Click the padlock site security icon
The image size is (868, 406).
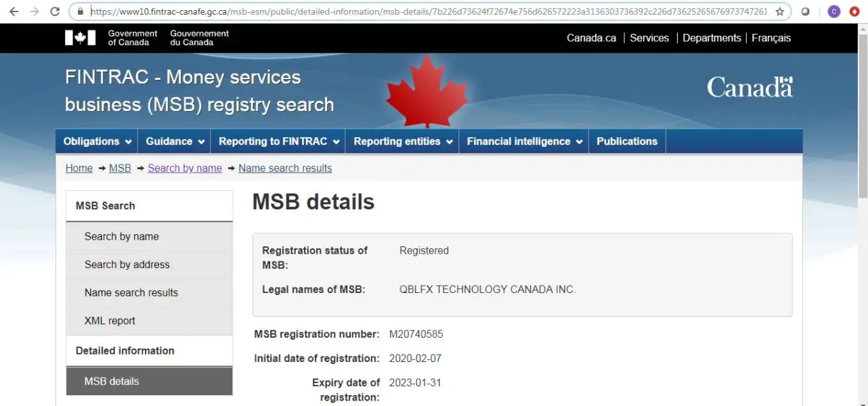pyautogui.click(x=81, y=12)
